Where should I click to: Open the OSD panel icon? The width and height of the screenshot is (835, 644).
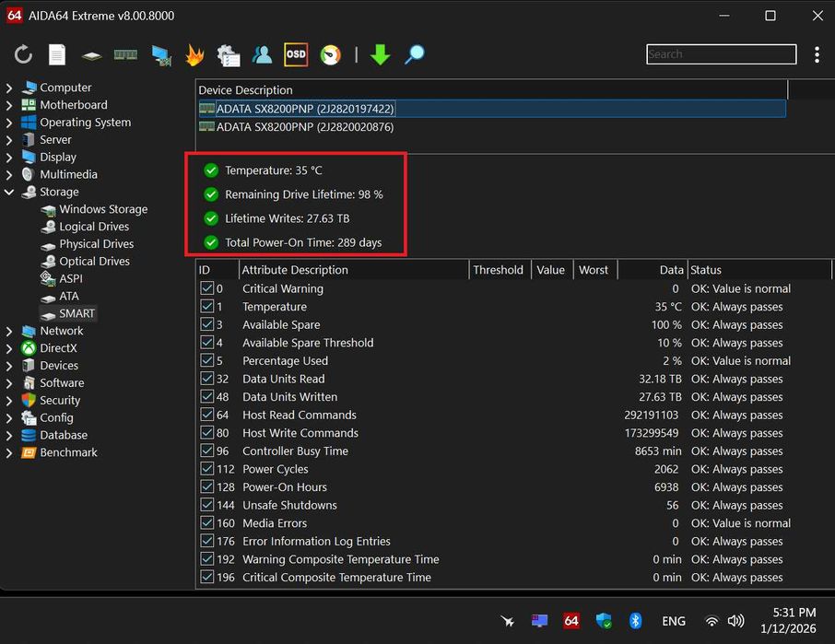296,55
